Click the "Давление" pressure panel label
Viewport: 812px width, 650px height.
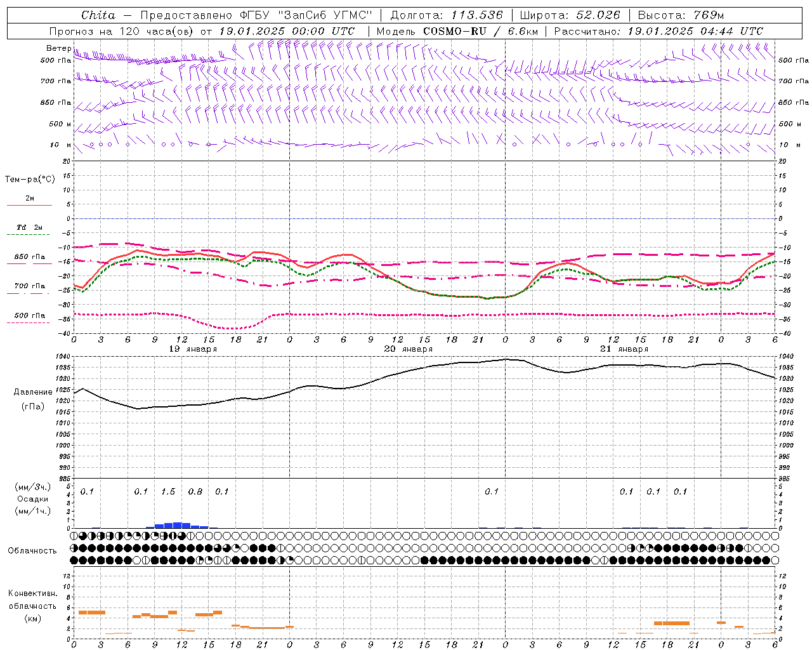pyautogui.click(x=33, y=392)
